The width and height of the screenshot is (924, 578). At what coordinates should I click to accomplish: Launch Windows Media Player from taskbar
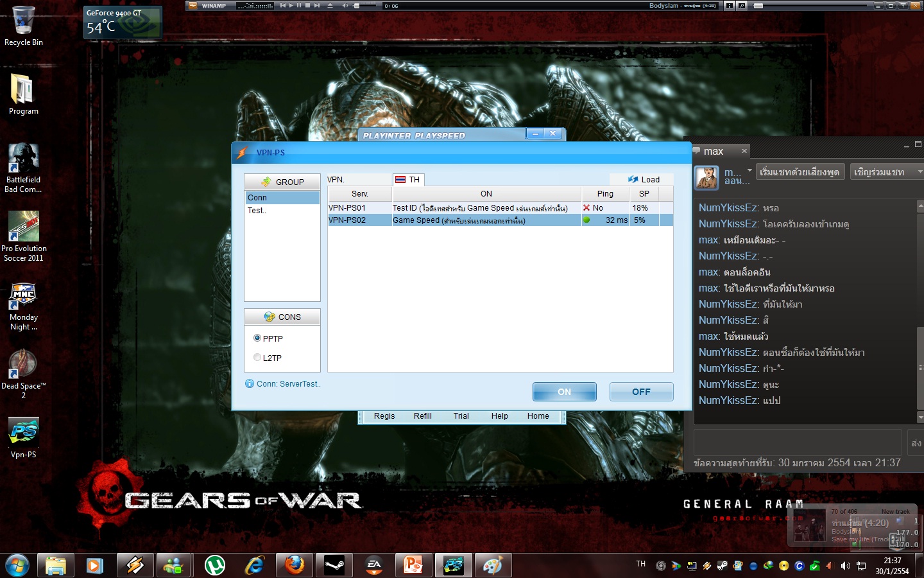95,565
